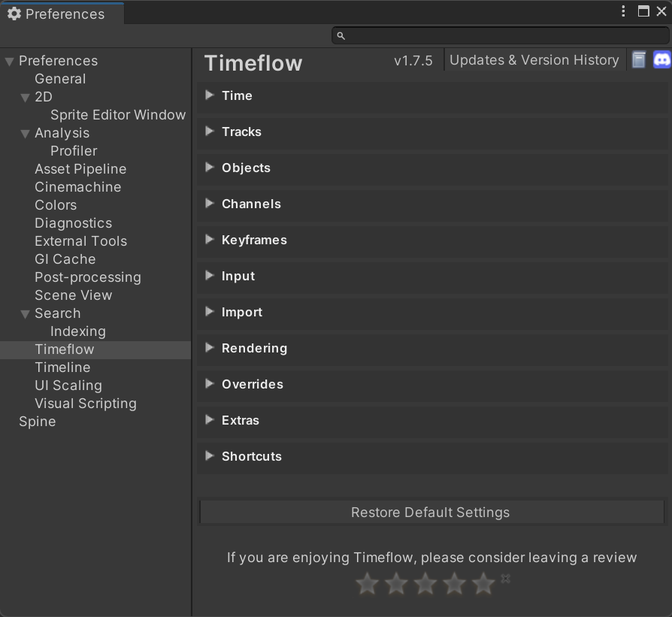The height and width of the screenshot is (617, 672).
Task: Rate Timeflow with the second star
Action: click(x=396, y=583)
